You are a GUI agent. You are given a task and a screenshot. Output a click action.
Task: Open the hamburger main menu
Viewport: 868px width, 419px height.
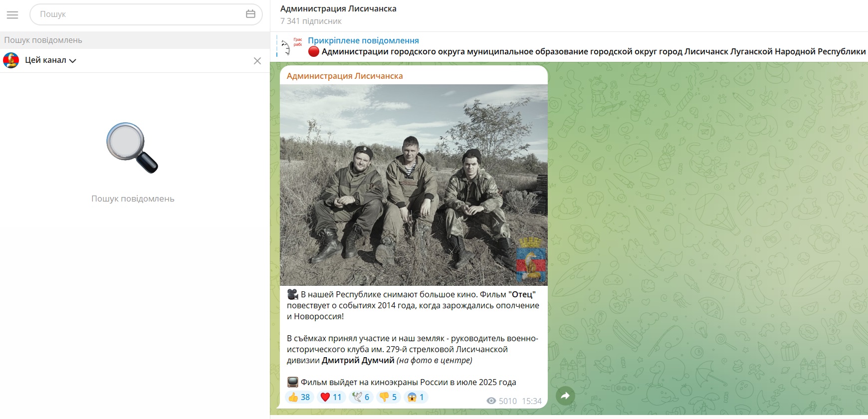click(12, 15)
